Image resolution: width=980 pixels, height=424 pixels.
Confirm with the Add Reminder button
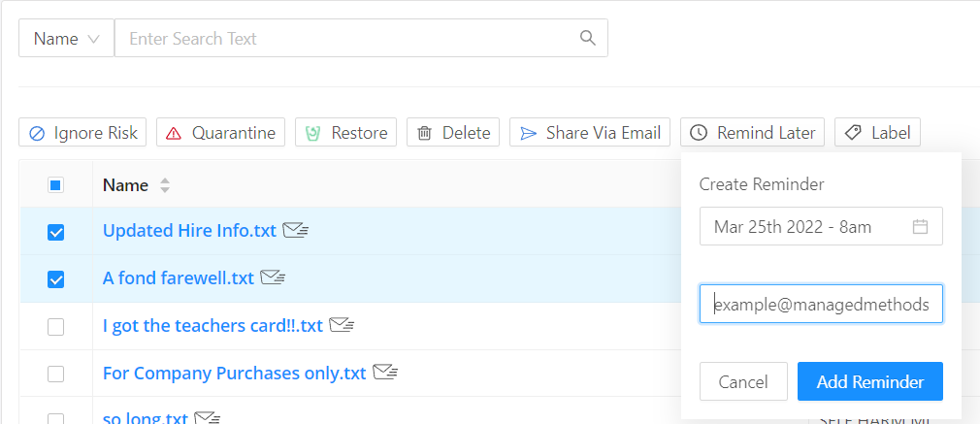point(870,381)
